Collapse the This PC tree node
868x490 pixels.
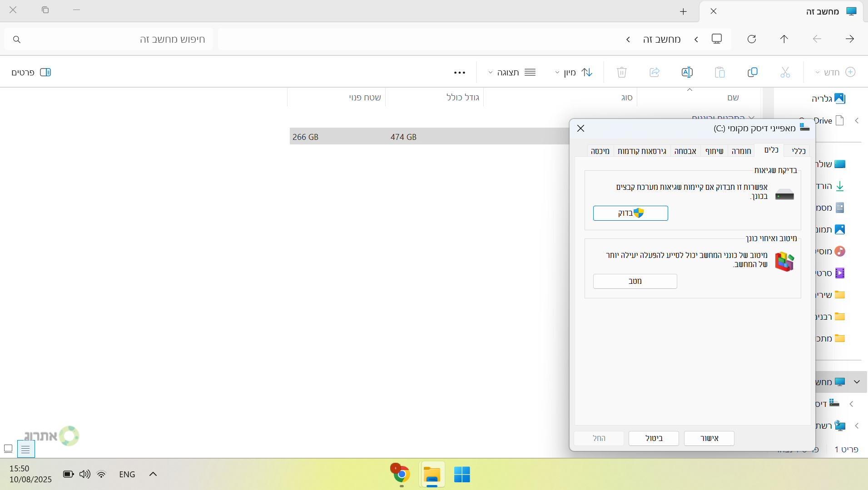(857, 382)
